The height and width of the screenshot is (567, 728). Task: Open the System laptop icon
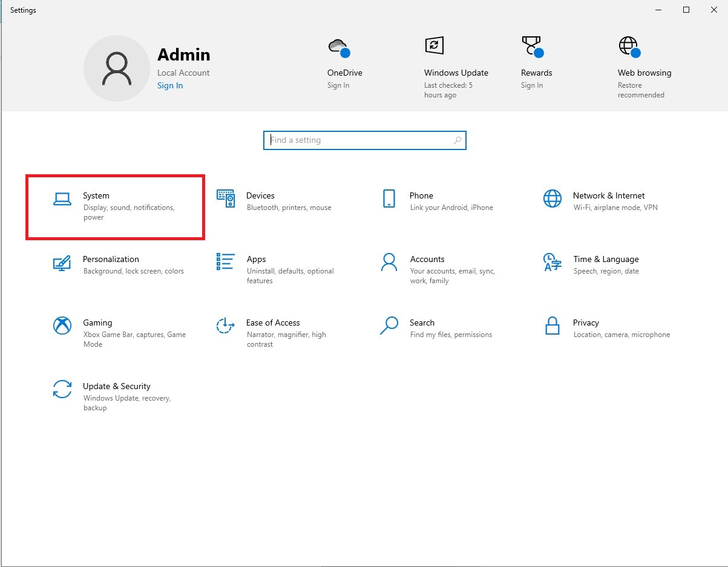(62, 199)
